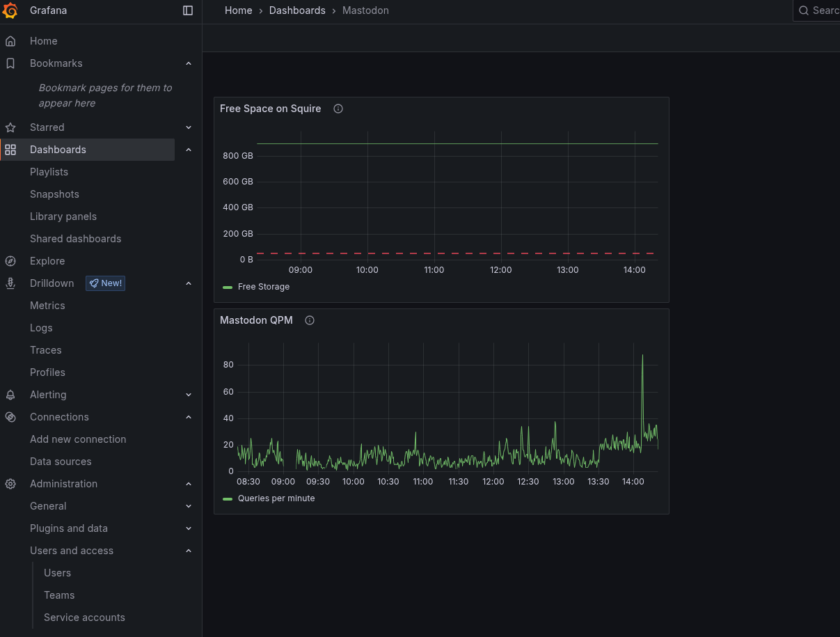Go to Drilldown Metrics

coord(47,306)
